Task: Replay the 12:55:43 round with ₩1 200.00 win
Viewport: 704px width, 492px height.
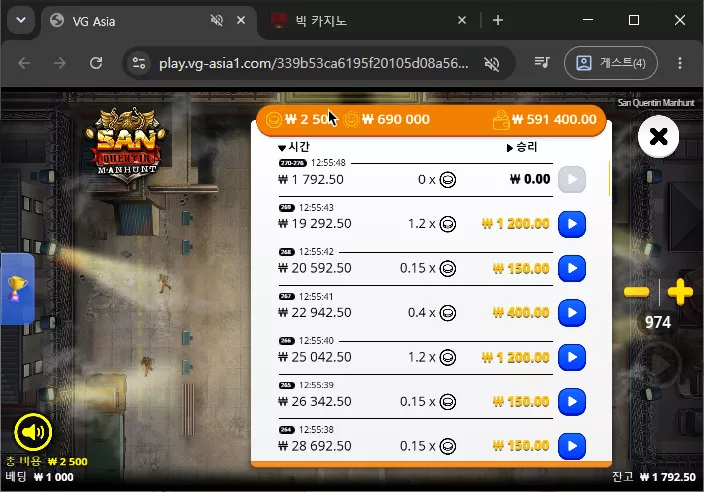Action: [572, 224]
